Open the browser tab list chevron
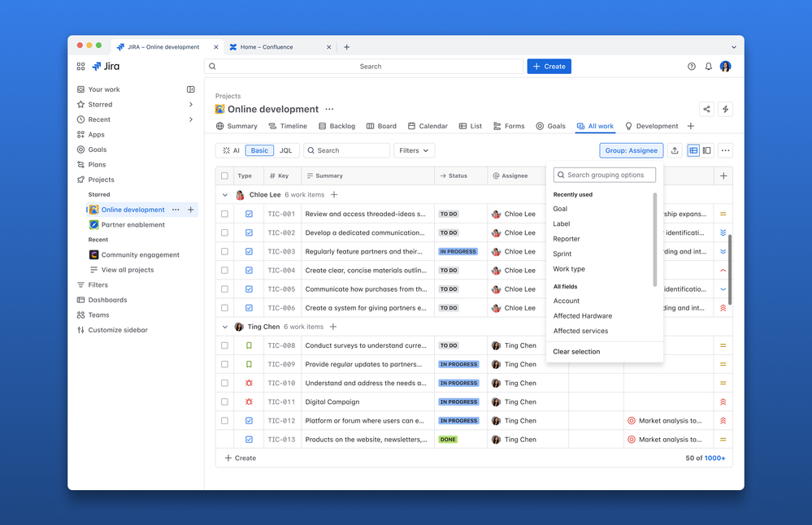Screen dimensions: 812x525 (734, 47)
